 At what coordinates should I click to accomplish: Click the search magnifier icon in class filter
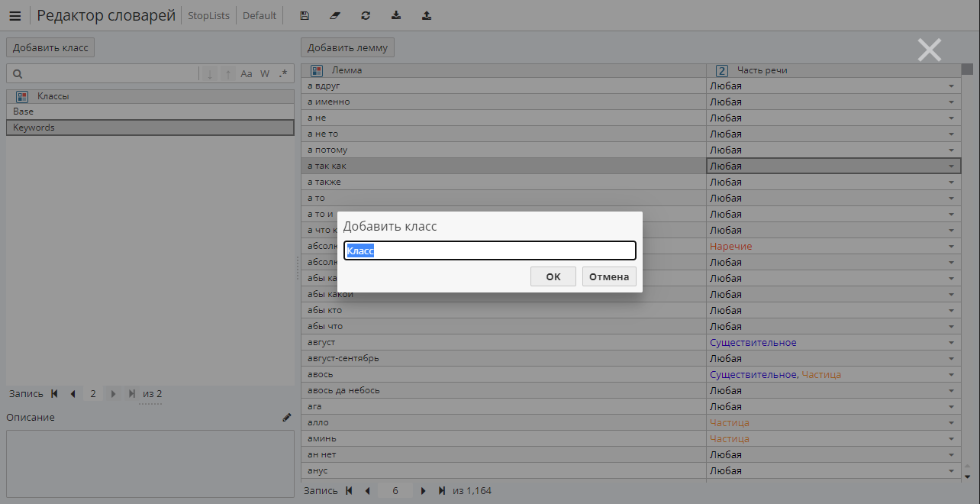(x=18, y=74)
